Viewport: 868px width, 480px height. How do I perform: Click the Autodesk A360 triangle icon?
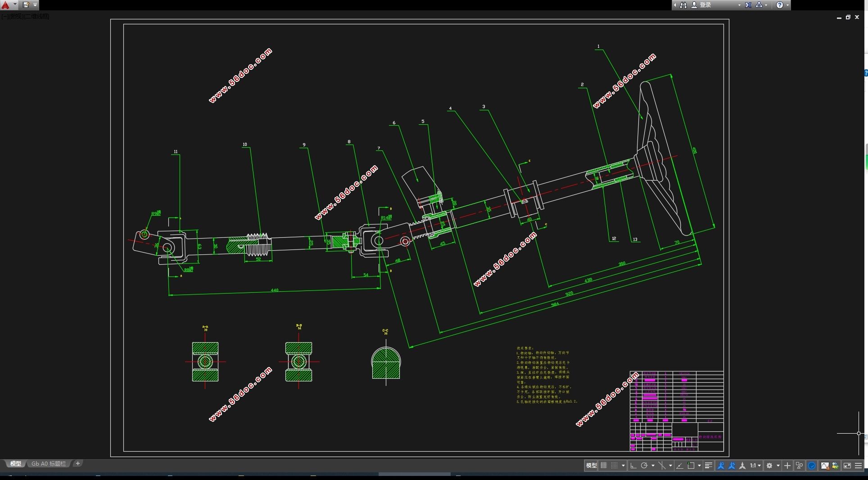(x=759, y=5)
